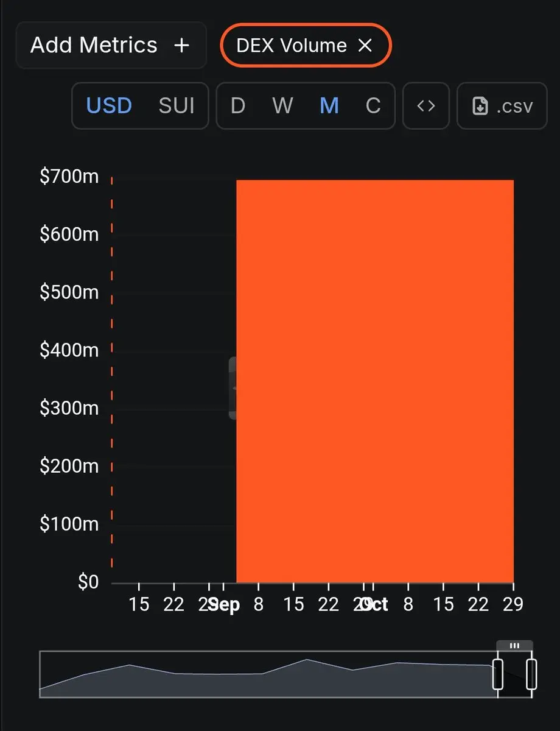
Task: Select cumulative view C
Action: (x=373, y=106)
